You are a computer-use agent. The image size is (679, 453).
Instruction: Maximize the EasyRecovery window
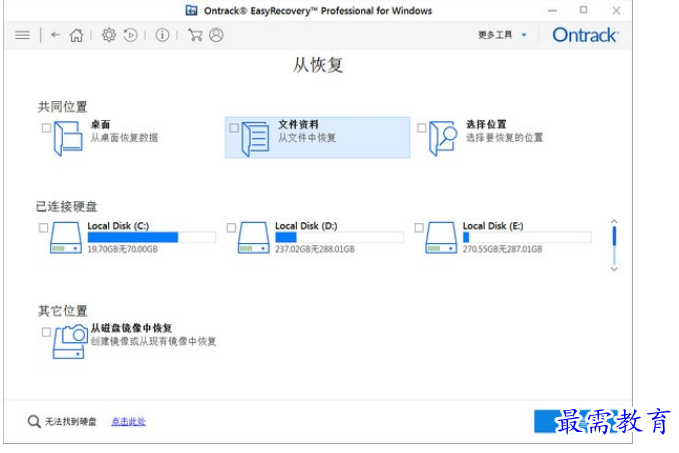coord(584,10)
